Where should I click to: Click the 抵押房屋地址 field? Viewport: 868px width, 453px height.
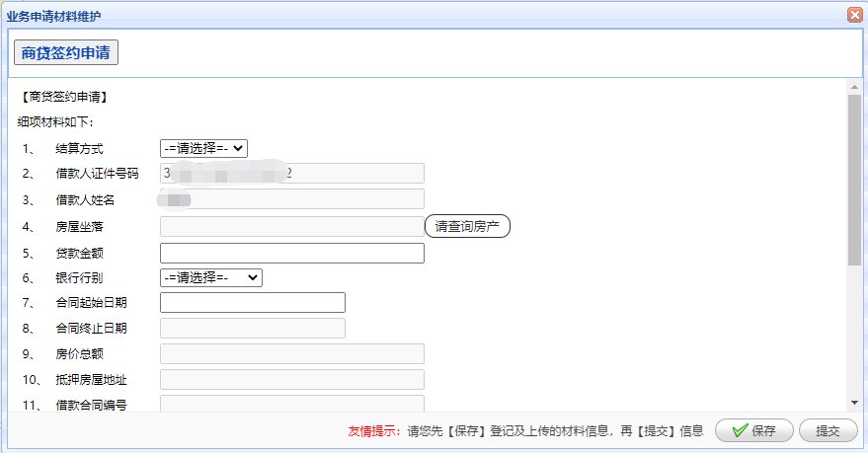(x=291, y=380)
